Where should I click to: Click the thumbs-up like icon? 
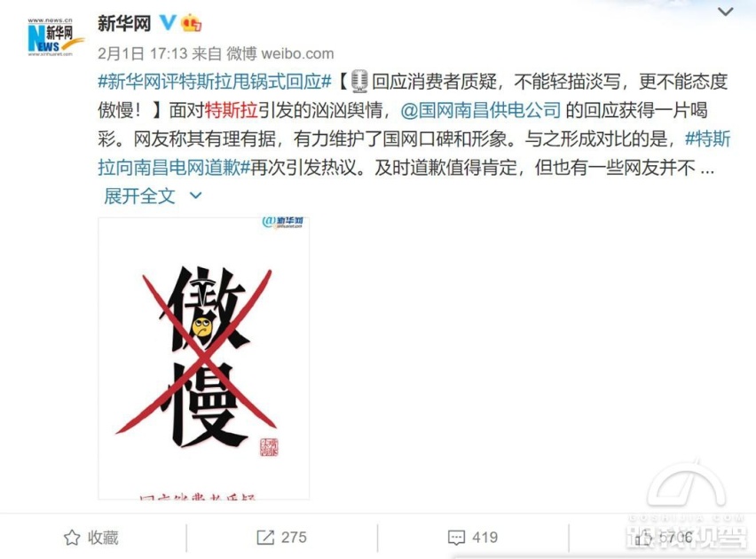643,538
